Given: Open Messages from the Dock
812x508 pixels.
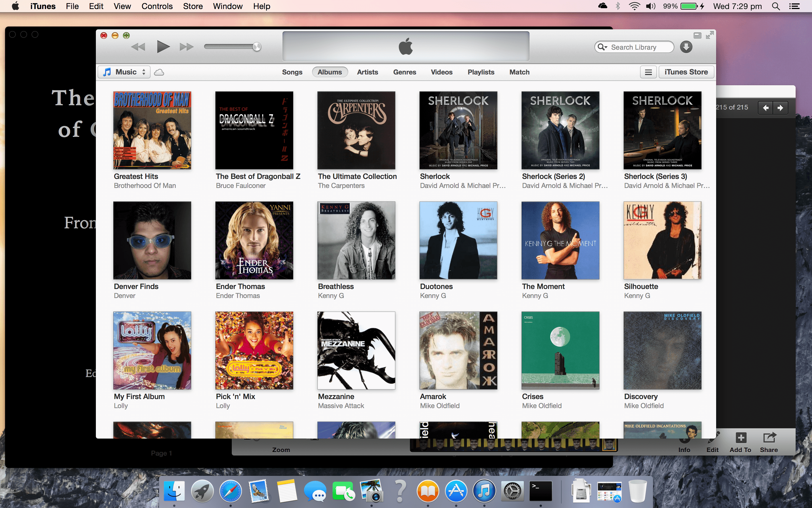Looking at the screenshot, I should (315, 491).
